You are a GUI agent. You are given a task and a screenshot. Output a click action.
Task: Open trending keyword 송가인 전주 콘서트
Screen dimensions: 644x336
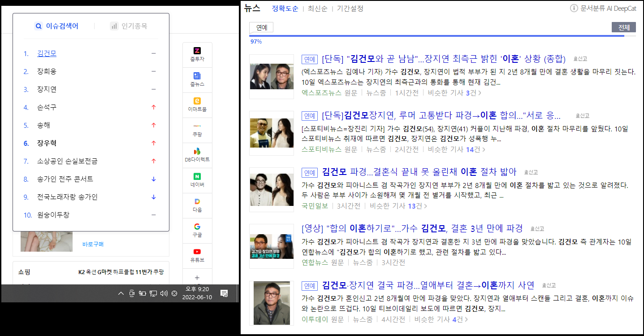[x=65, y=179]
